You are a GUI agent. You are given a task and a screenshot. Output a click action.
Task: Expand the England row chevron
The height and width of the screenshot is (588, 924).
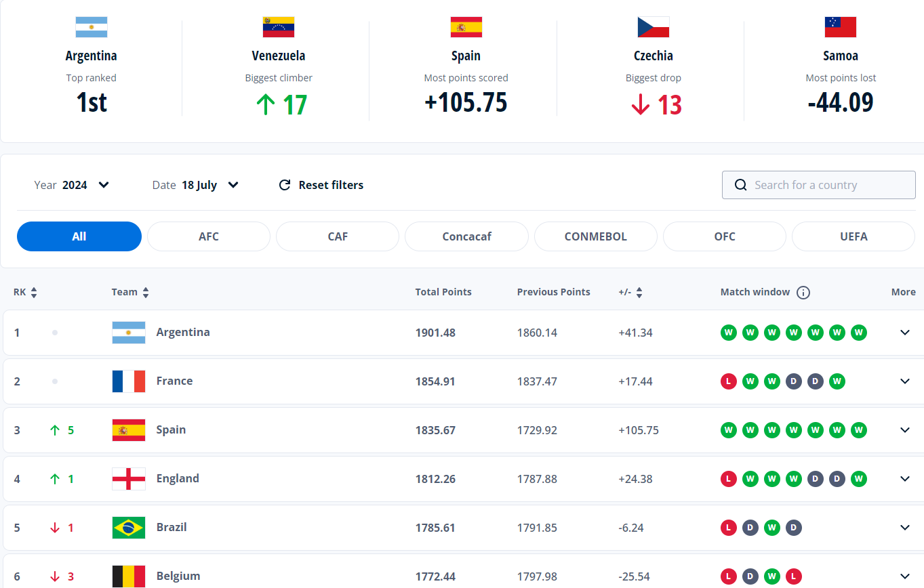click(905, 479)
